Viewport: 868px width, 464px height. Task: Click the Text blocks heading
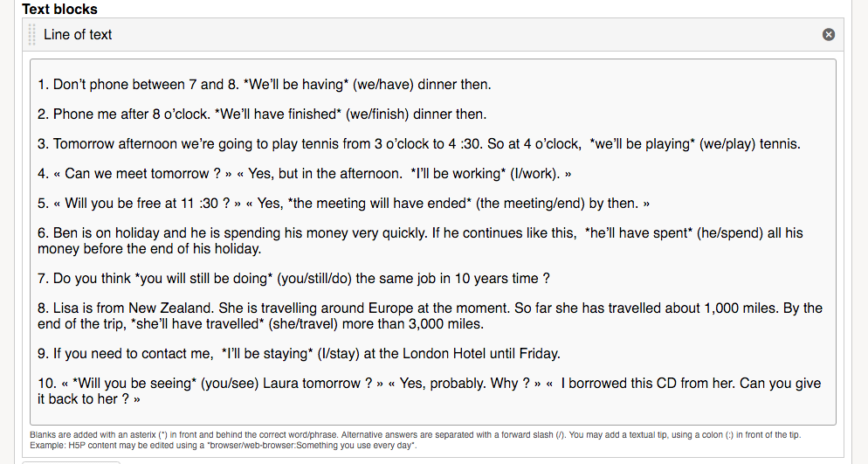(x=59, y=9)
